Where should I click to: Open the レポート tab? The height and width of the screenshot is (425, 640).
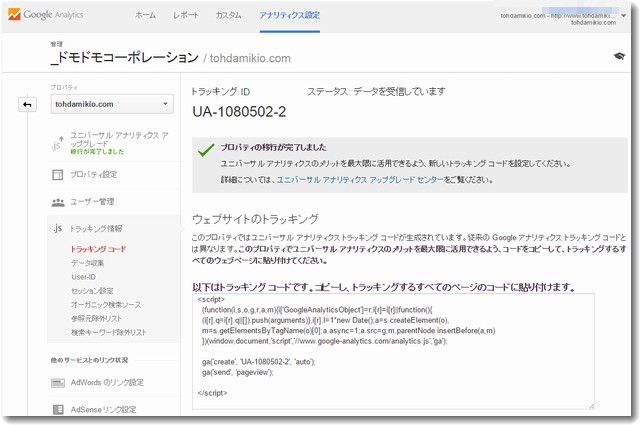pyautogui.click(x=186, y=15)
